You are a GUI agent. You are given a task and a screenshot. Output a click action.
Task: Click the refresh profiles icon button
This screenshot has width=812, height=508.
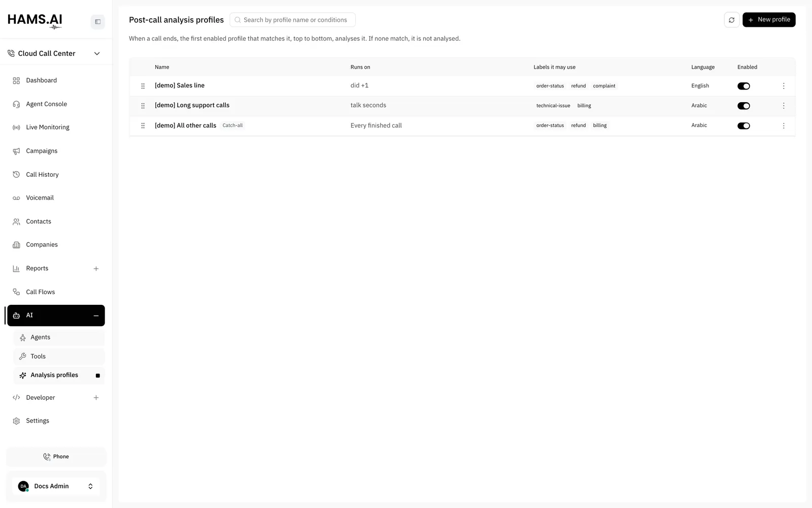pyautogui.click(x=731, y=20)
